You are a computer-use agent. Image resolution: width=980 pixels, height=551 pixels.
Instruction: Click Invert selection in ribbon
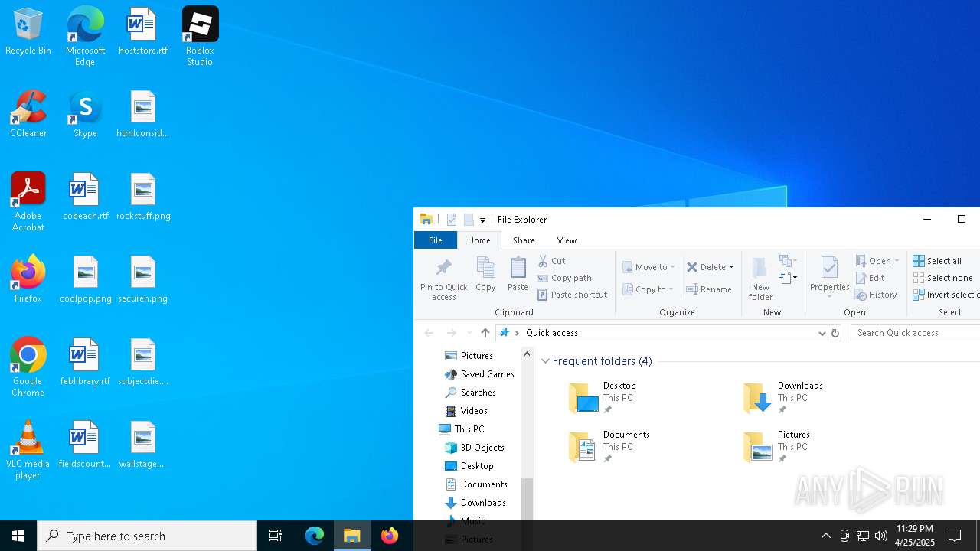pyautogui.click(x=946, y=295)
